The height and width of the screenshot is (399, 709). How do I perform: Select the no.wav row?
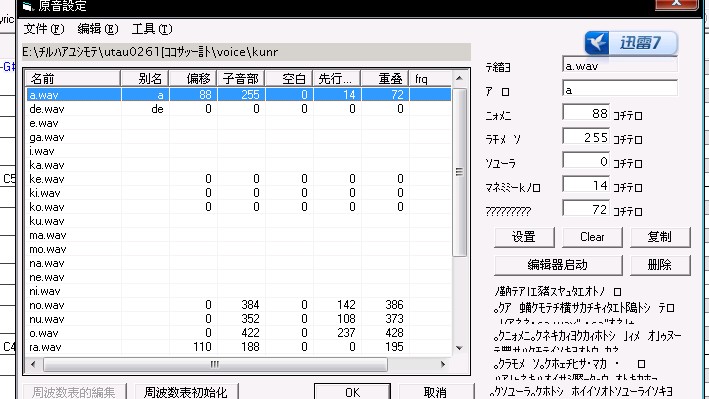pyautogui.click(x=239, y=305)
